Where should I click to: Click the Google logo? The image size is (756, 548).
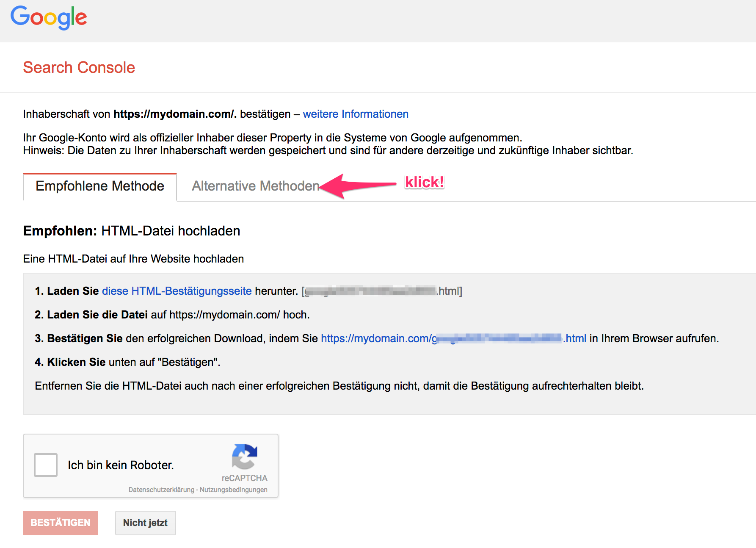tap(49, 18)
